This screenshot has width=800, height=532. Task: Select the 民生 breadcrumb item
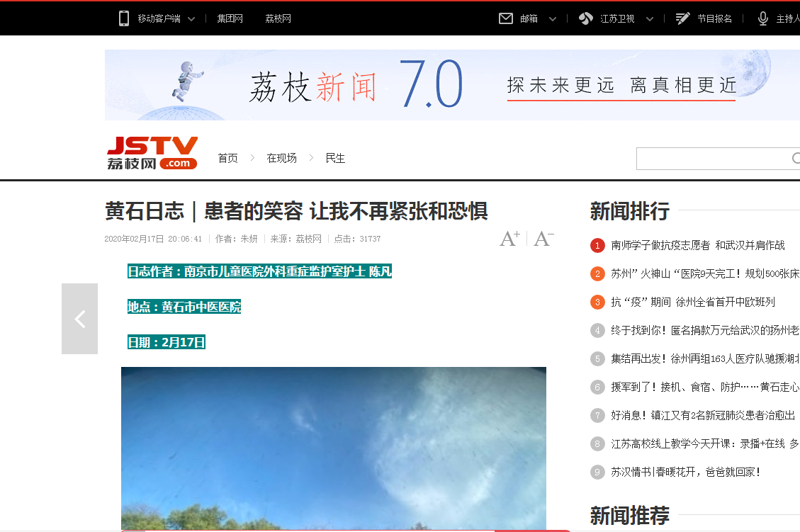[334, 158]
